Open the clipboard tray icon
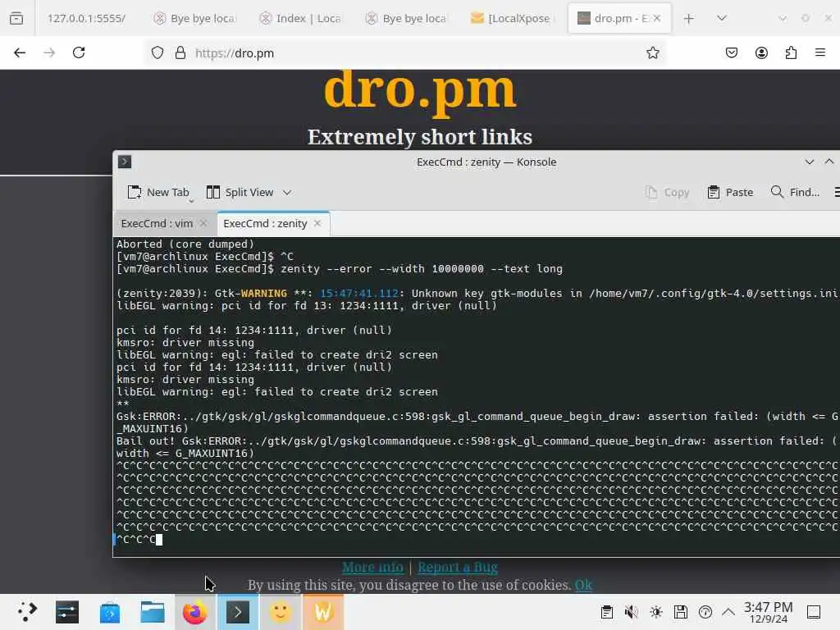The width and height of the screenshot is (840, 630). 607,612
